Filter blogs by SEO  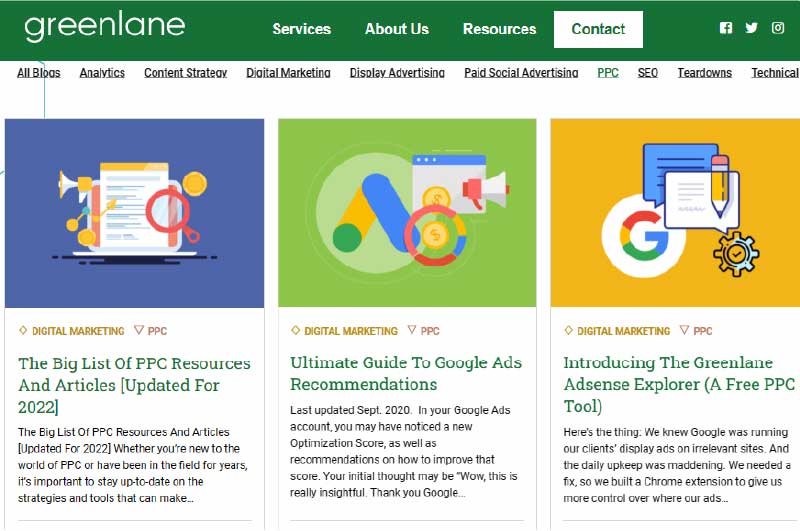(647, 73)
